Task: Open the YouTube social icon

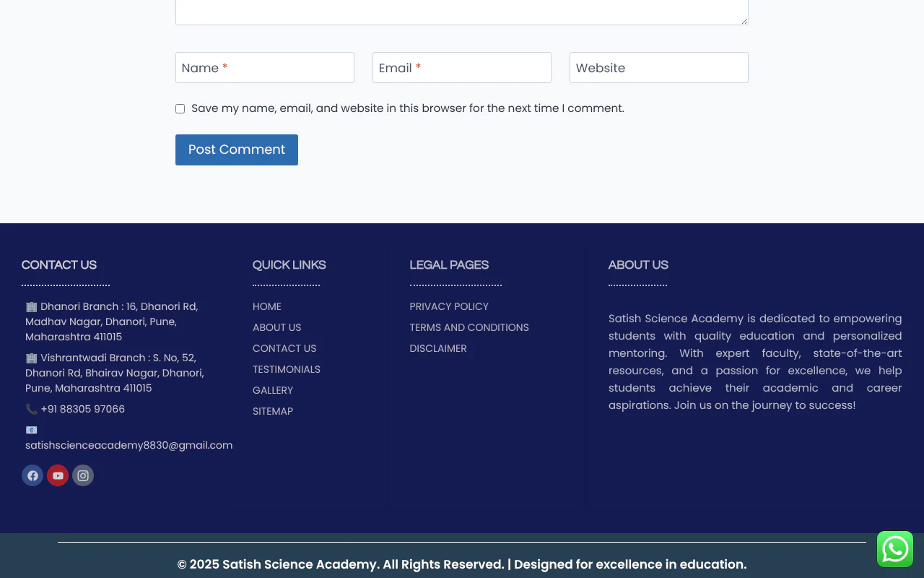Action: pyautogui.click(x=58, y=475)
